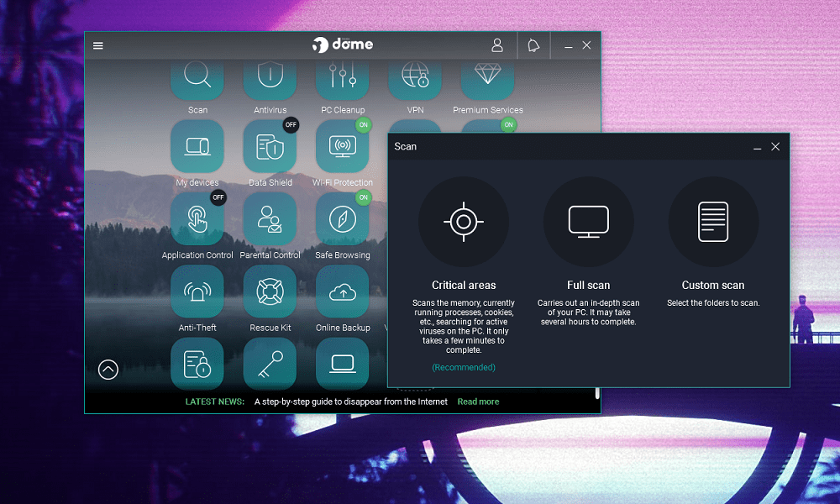Start the Full scan option
Screen dimensions: 840x504
pos(589,222)
